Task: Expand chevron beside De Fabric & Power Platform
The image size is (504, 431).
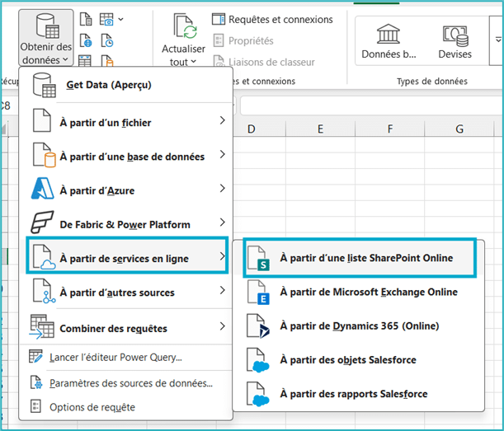Action: (x=223, y=223)
